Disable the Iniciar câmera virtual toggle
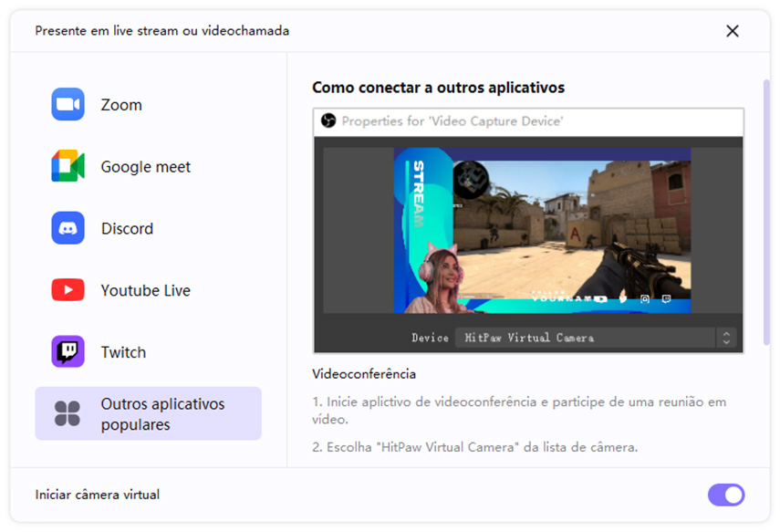Screen dimensions: 780x532 coord(726,495)
